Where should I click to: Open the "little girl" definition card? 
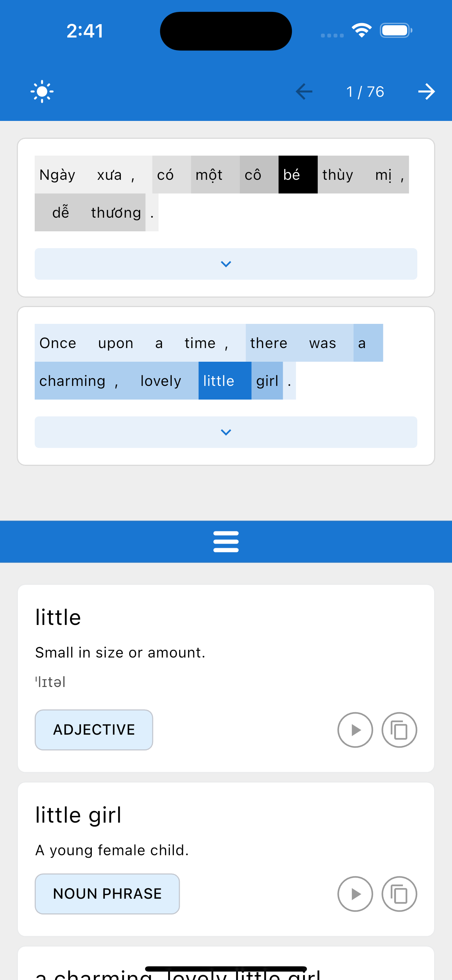[226, 859]
